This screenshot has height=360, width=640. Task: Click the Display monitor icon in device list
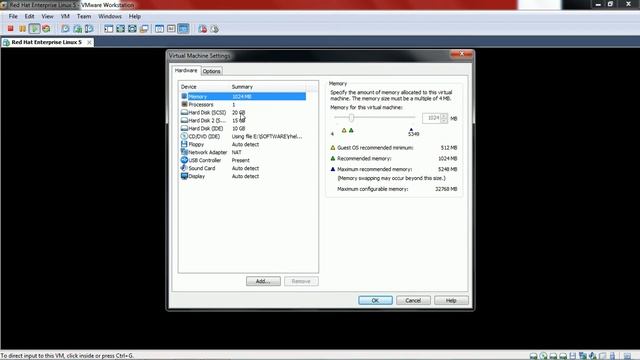coord(184,176)
